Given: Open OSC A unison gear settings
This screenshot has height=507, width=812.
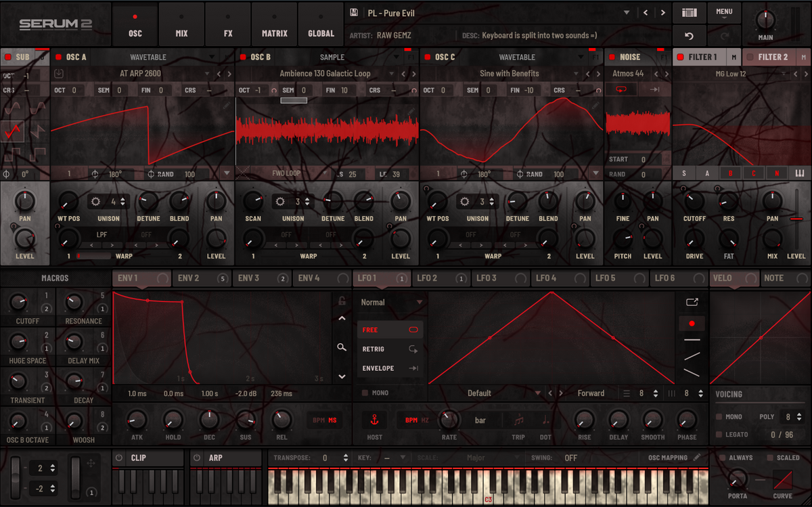Looking at the screenshot, I should pyautogui.click(x=95, y=201).
